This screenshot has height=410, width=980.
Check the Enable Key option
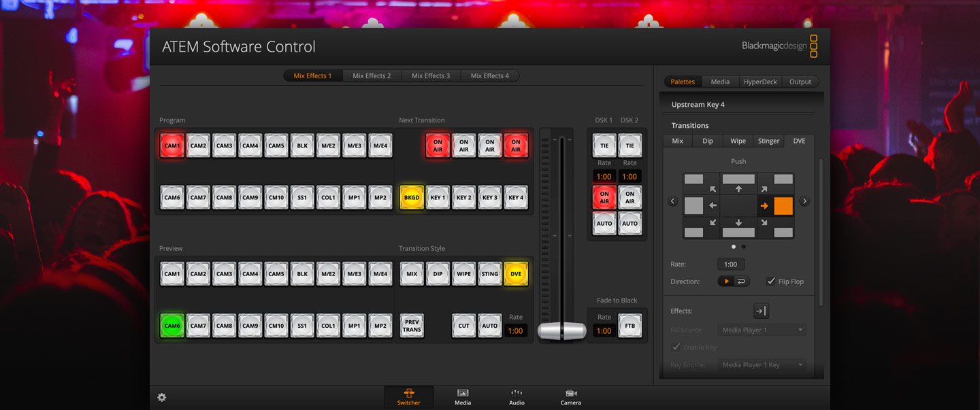[676, 347]
